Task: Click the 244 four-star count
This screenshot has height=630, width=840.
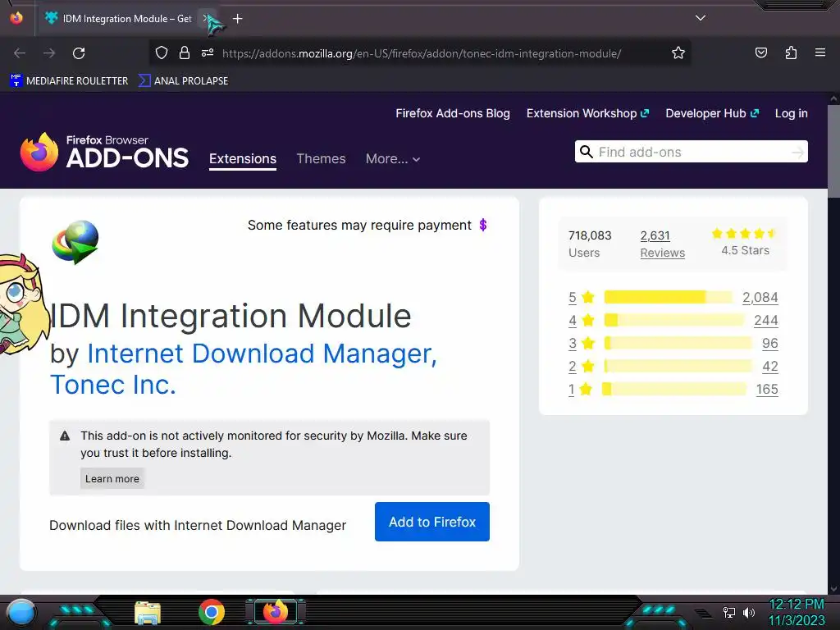Action: [x=765, y=321]
